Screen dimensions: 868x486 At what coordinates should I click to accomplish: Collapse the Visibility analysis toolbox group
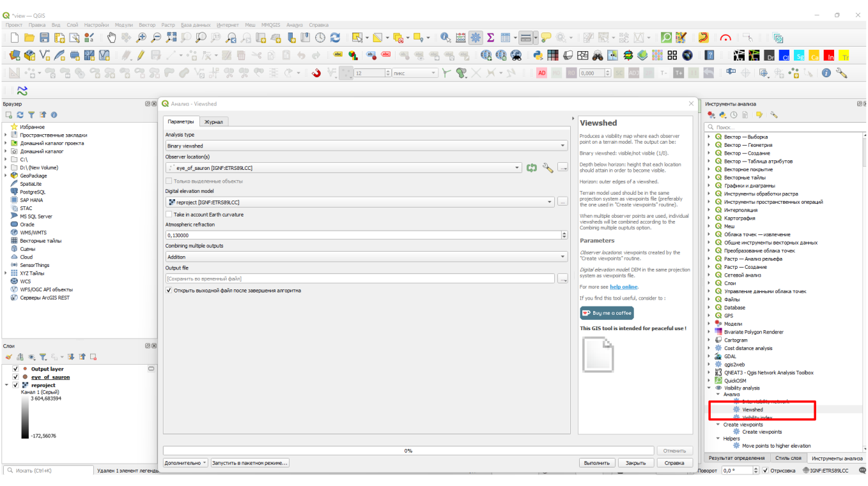pyautogui.click(x=708, y=388)
